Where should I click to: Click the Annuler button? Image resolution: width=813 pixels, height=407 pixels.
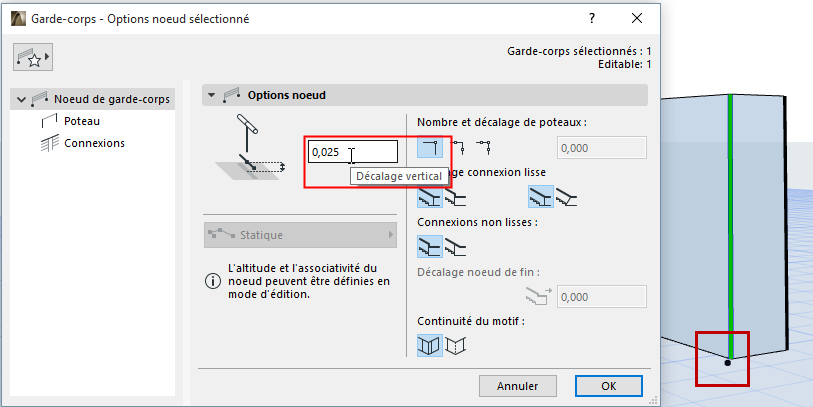click(x=517, y=385)
